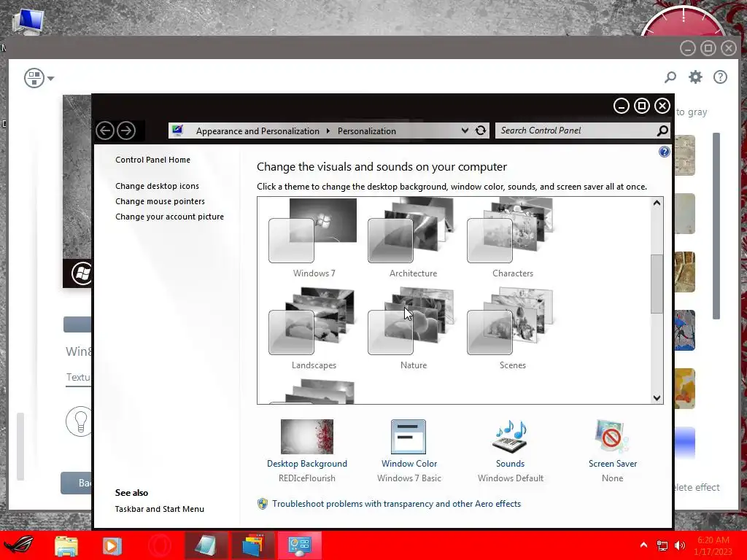747x560 pixels.
Task: Click the Windows logo on back window preview
Action: coord(82,273)
